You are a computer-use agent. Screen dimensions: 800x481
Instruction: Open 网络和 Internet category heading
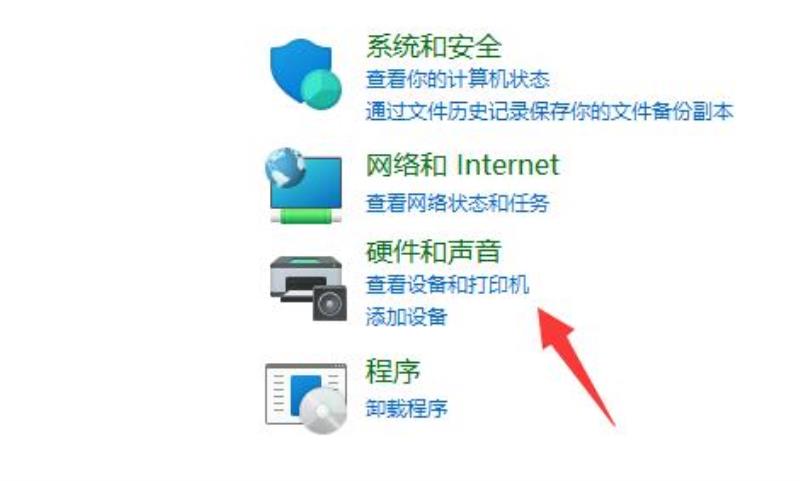pyautogui.click(x=463, y=165)
